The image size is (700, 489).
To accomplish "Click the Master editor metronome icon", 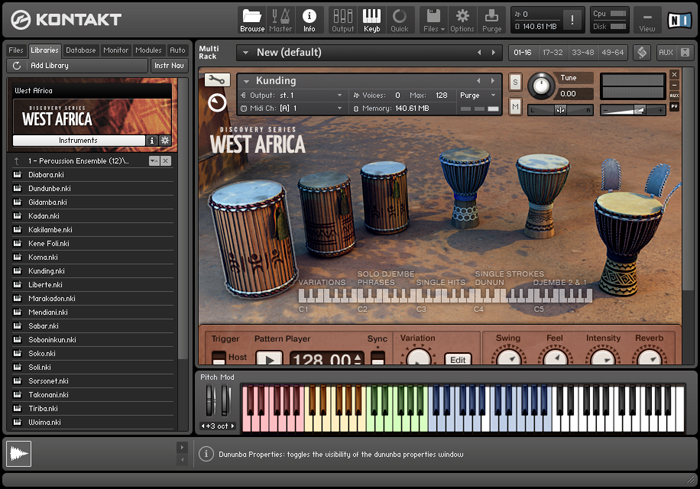I will coord(281,18).
